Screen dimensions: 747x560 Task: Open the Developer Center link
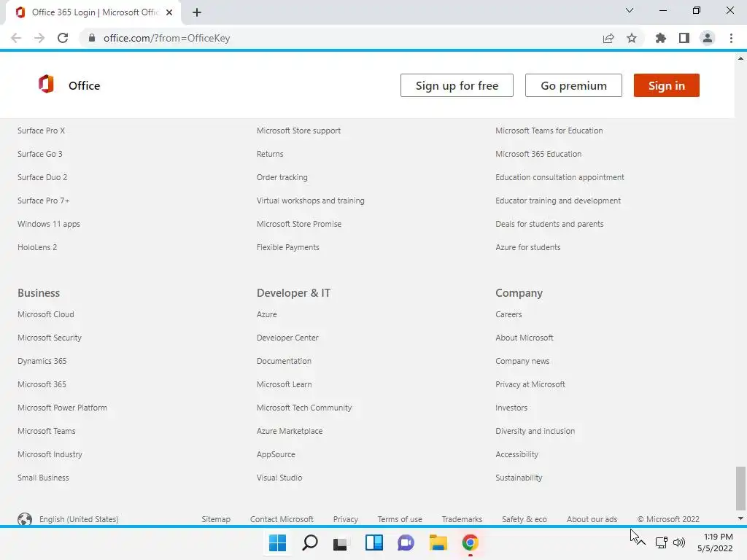tap(287, 338)
